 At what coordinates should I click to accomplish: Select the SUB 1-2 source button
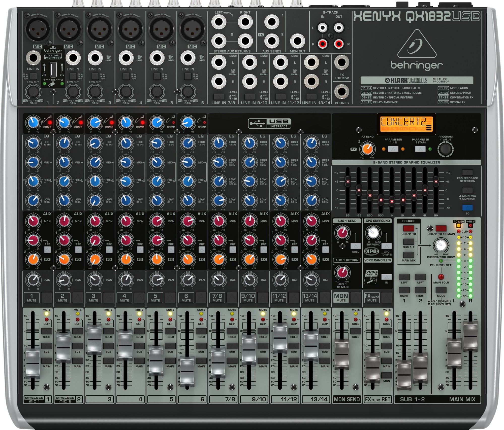(408, 242)
